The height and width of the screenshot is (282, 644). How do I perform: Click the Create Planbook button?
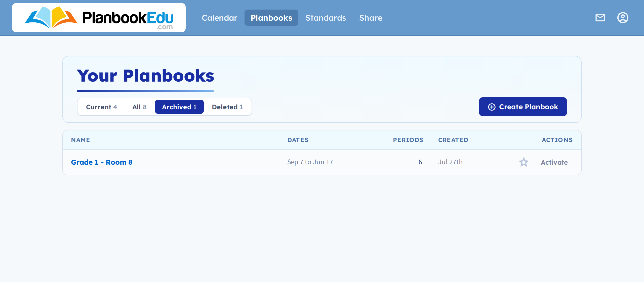[523, 107]
